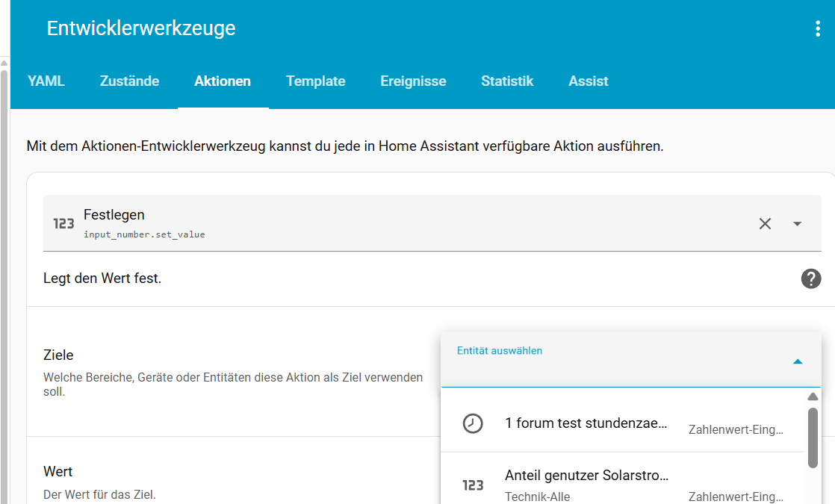The image size is (835, 504).
Task: Click the help question mark icon
Action: click(810, 279)
